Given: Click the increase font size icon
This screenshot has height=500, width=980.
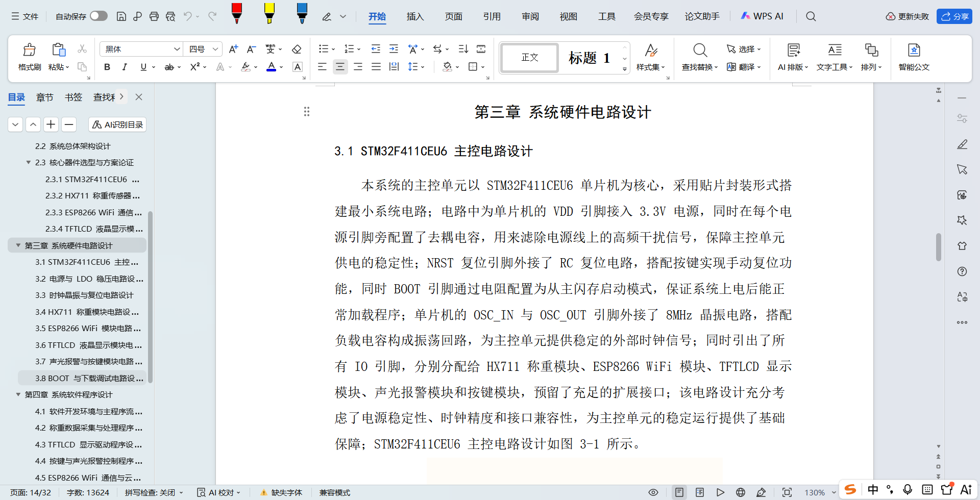Looking at the screenshot, I should 233,49.
